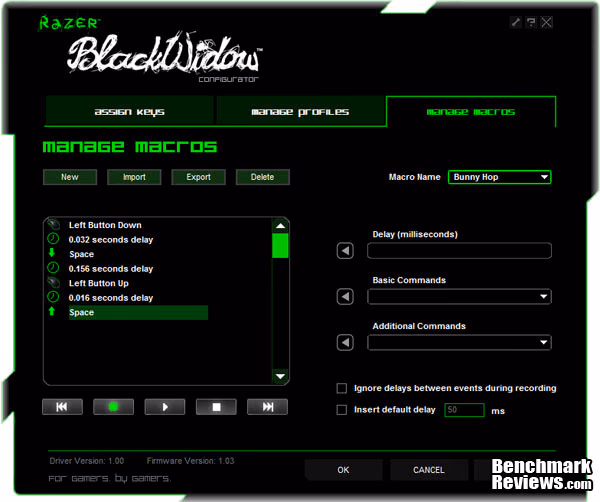Viewport: 600px width, 502px height.
Task: Expand the Basic Commands dropdown
Action: 459,297
